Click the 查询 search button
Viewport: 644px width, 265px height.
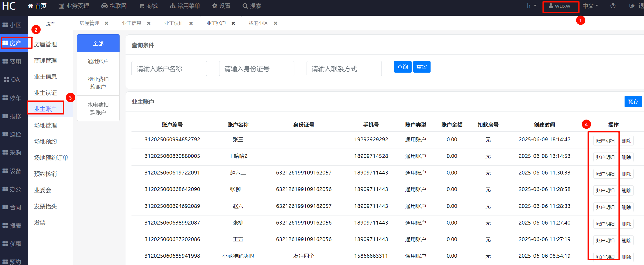point(403,67)
